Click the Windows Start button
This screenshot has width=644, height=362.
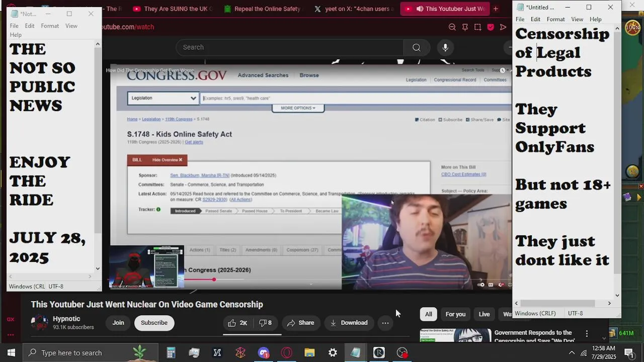(x=11, y=353)
